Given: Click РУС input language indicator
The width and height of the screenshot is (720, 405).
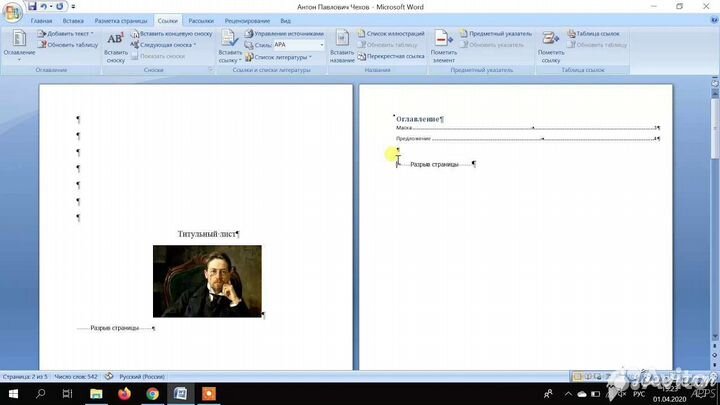Looking at the screenshot, I should click(639, 394).
